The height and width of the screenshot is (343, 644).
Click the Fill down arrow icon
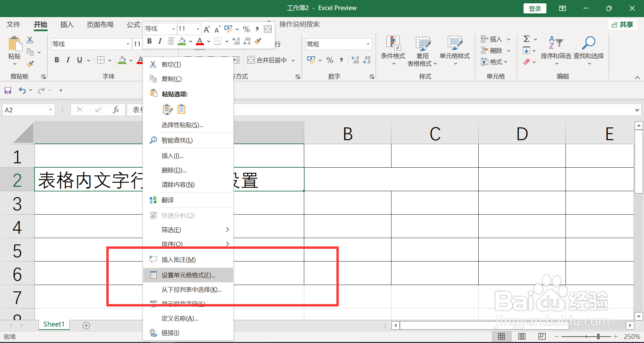coord(527,51)
